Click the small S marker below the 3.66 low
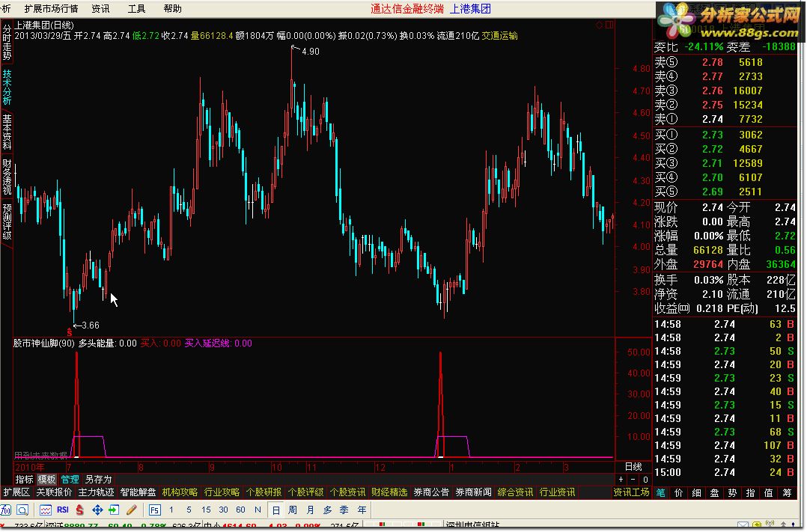The width and height of the screenshot is (807, 532). point(70,332)
